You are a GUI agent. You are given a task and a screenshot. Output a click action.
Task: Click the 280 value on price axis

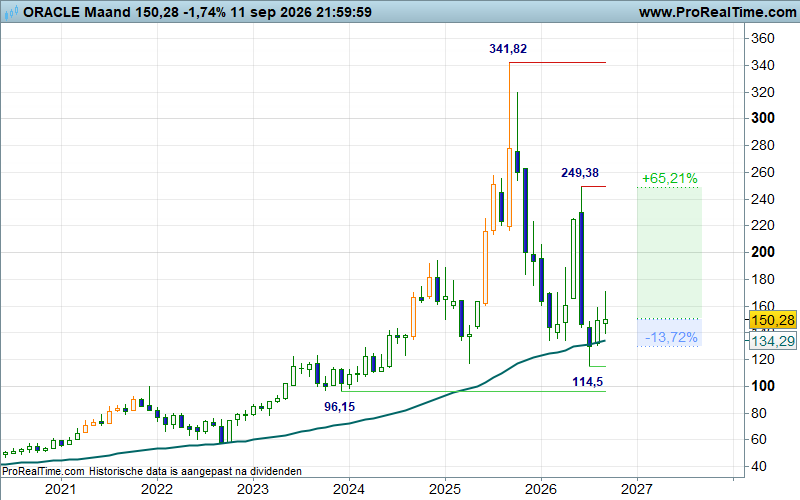pos(763,145)
